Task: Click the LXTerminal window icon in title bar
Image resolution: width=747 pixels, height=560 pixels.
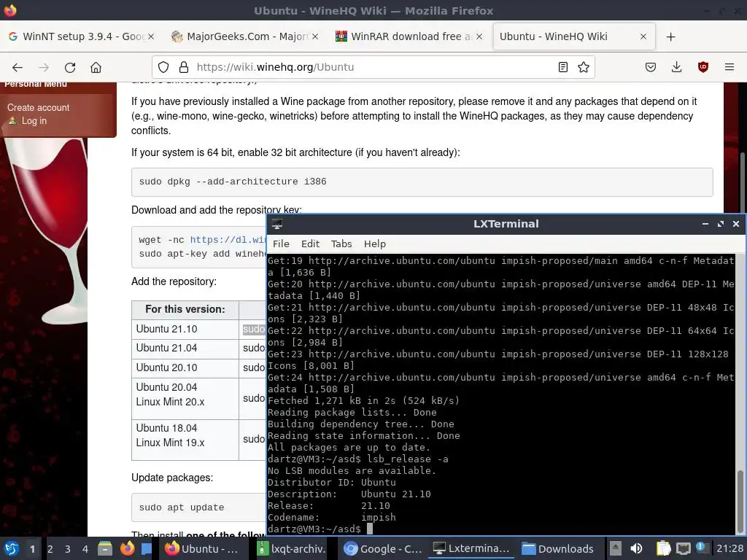Action: pyautogui.click(x=277, y=224)
